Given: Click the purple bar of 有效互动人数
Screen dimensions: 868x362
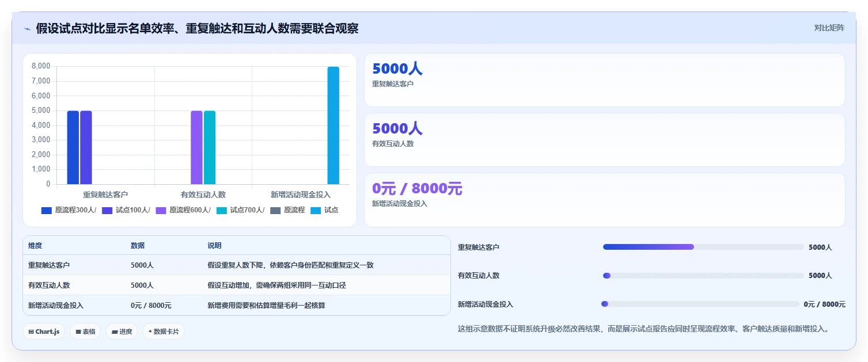Looking at the screenshot, I should pos(196,147).
